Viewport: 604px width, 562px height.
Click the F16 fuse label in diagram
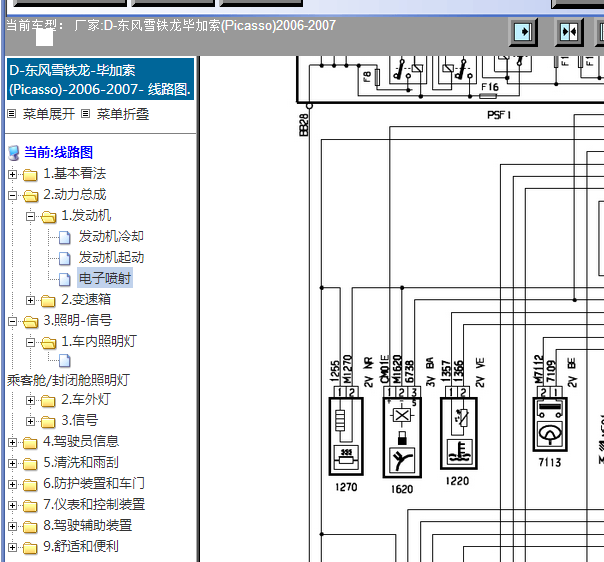click(490, 87)
